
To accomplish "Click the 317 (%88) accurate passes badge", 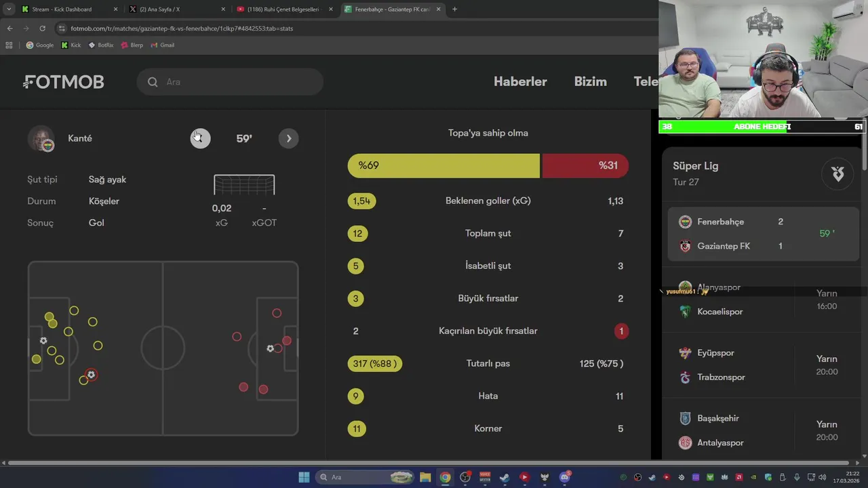I will [374, 364].
